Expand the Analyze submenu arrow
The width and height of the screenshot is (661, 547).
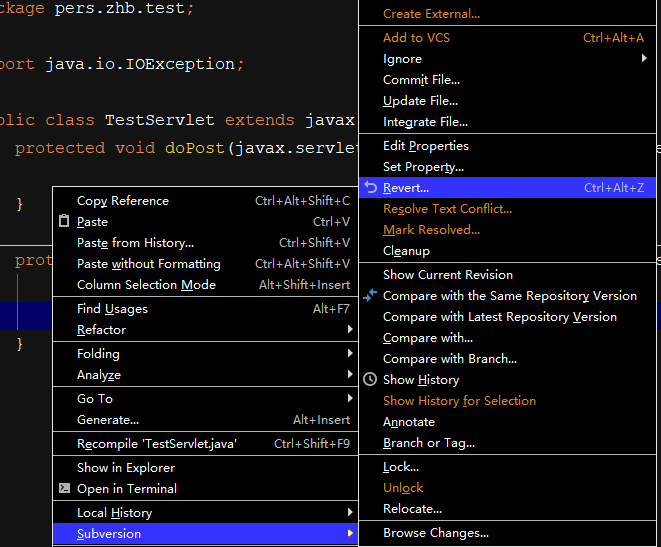pyautogui.click(x=350, y=374)
